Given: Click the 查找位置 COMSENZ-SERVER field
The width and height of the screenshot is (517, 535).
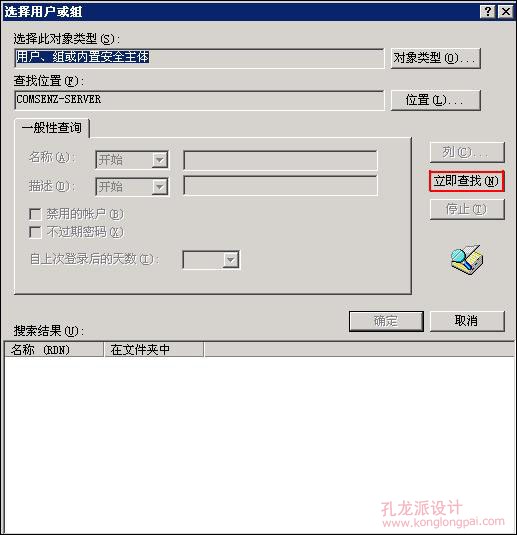Looking at the screenshot, I should (199, 100).
